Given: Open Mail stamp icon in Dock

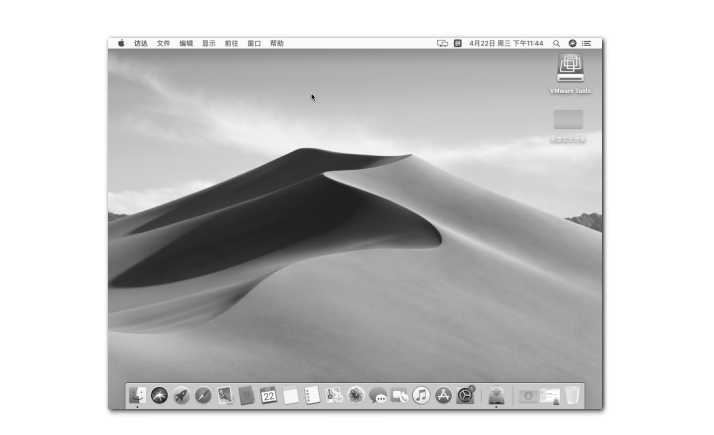Looking at the screenshot, I should point(224,395).
